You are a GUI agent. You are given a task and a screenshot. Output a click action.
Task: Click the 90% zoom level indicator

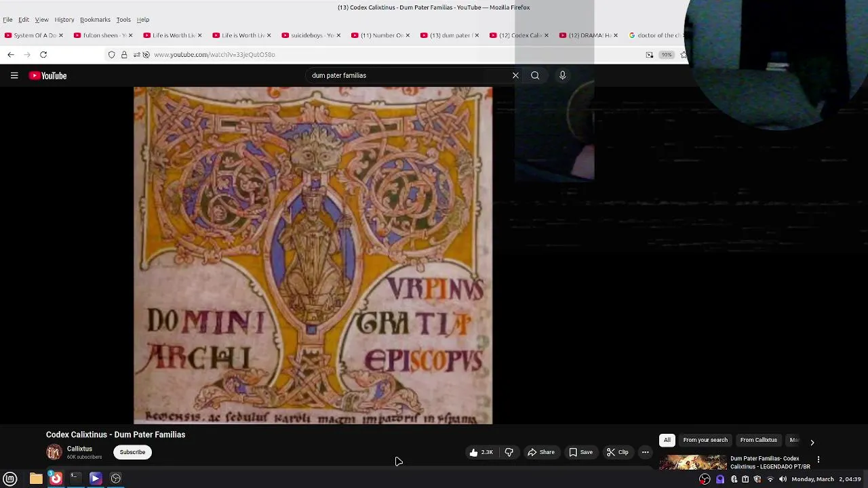667,54
